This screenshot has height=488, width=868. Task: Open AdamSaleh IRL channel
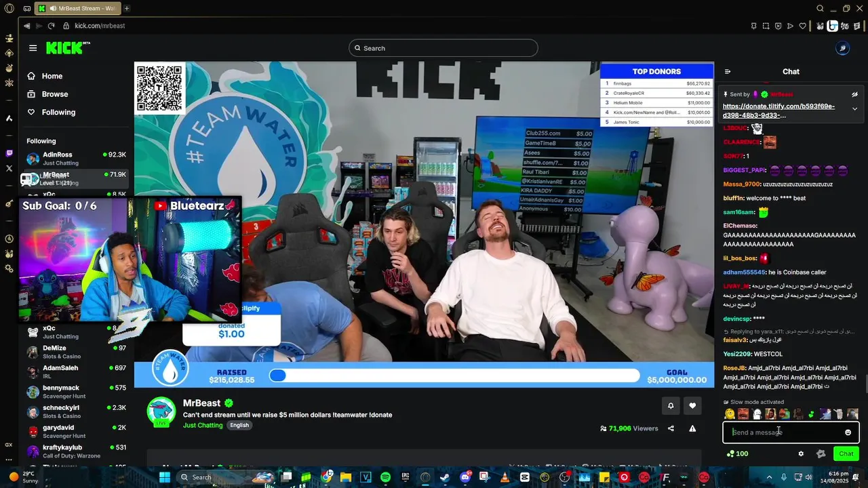click(76, 371)
